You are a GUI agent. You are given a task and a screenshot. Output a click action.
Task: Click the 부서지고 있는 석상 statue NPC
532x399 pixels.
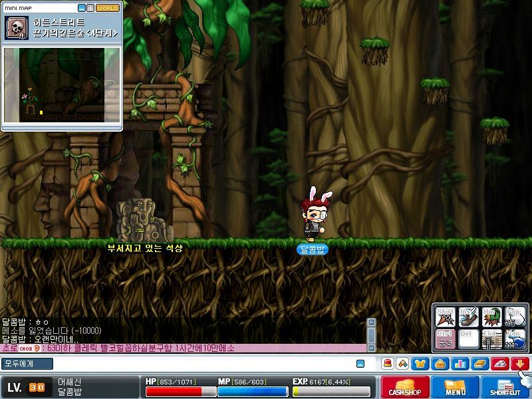click(x=144, y=220)
